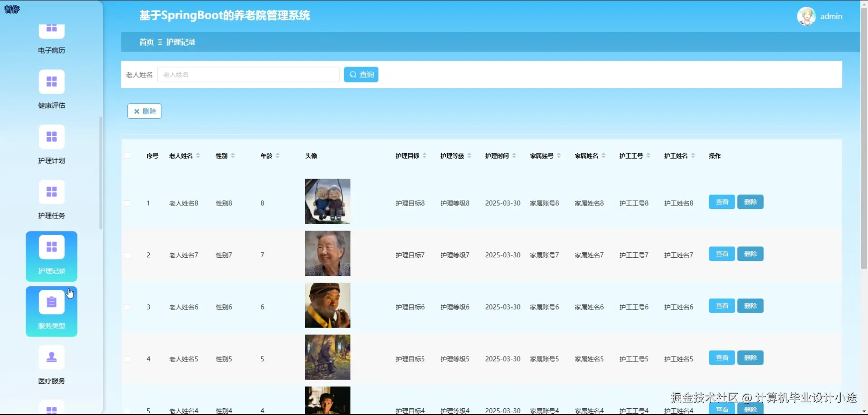Open the 服务类型 clipboard icon

[x=52, y=302]
